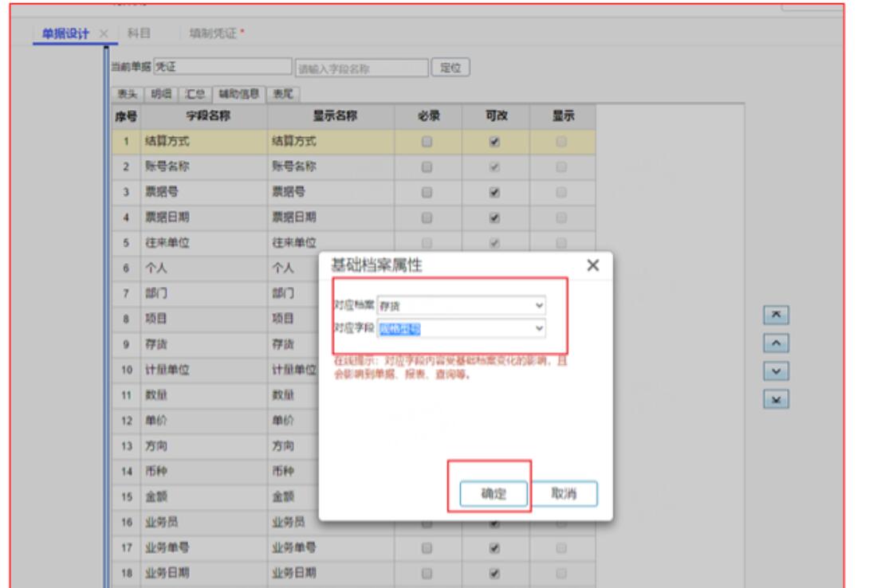Image resolution: width=881 pixels, height=588 pixels.
Task: Toggle 必录 checkbox for 业务单号
Action: click(427, 547)
